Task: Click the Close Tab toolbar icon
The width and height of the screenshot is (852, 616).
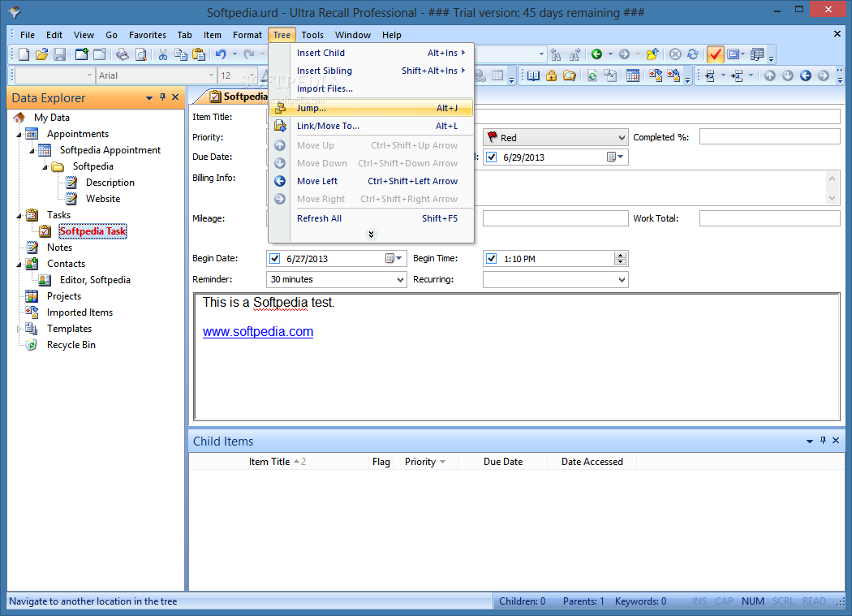Action: (100, 54)
